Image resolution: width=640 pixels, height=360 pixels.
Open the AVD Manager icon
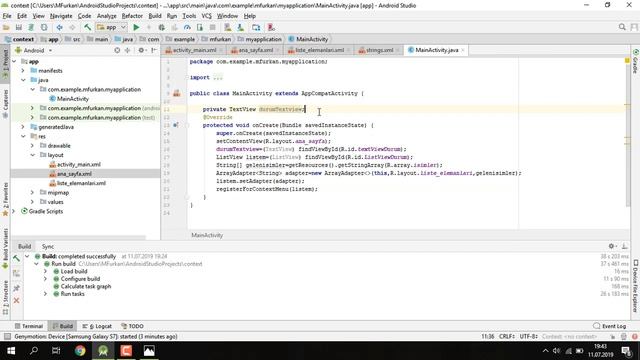pos(228,27)
